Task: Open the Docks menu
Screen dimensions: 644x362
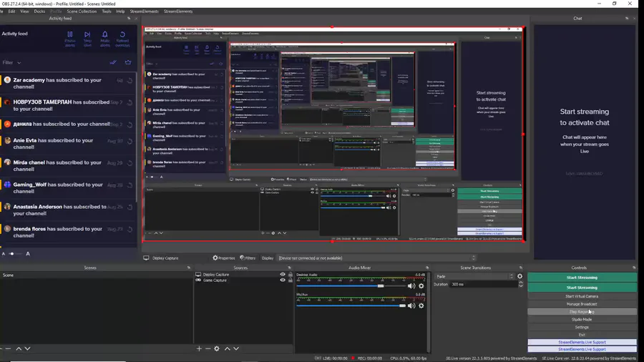Action: point(39,11)
